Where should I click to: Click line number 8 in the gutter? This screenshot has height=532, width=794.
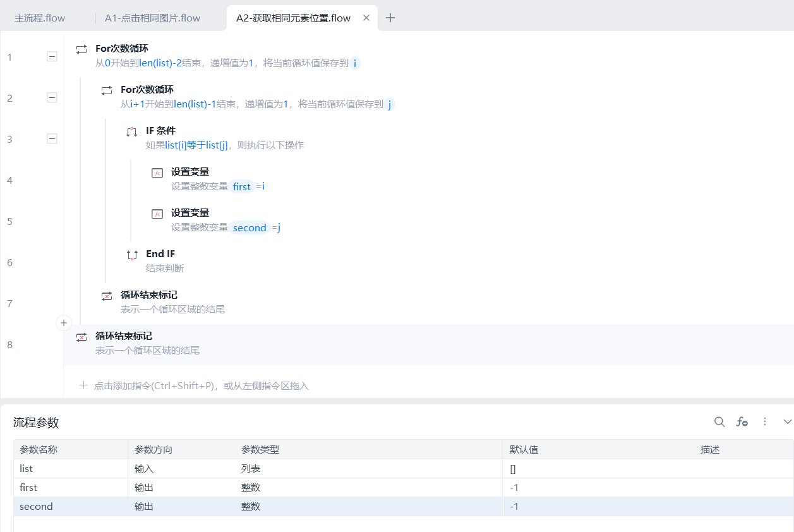pos(9,344)
